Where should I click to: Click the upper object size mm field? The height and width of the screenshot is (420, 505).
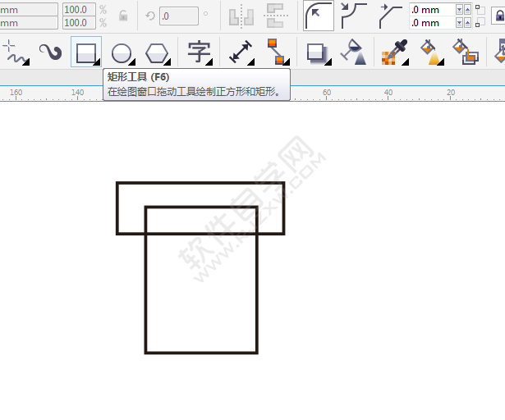(29, 10)
